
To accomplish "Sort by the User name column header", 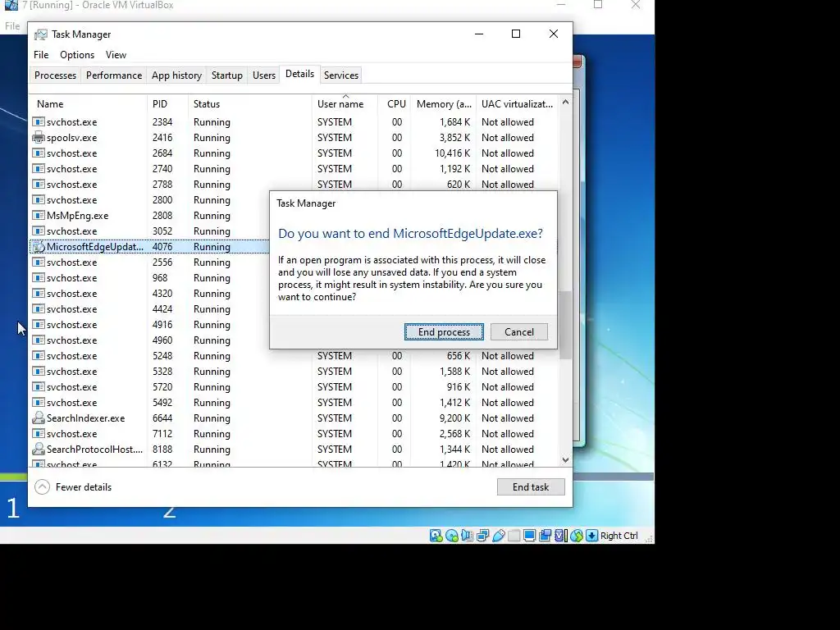I will [x=345, y=104].
